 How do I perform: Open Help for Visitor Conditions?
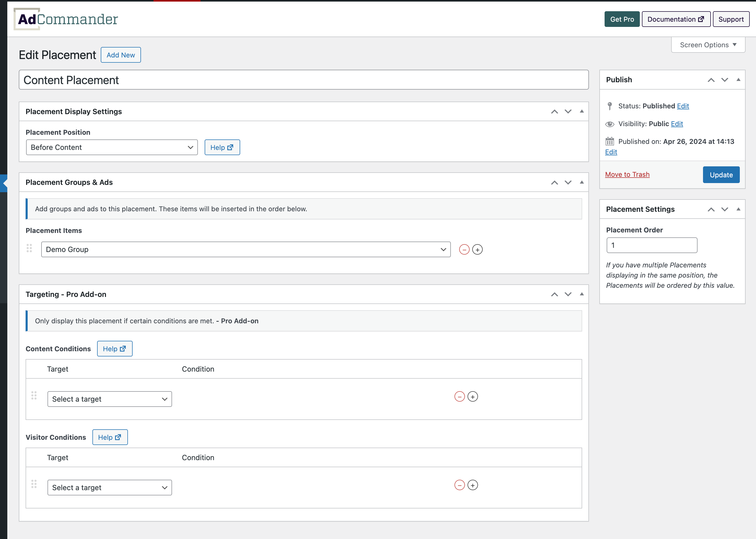point(110,437)
